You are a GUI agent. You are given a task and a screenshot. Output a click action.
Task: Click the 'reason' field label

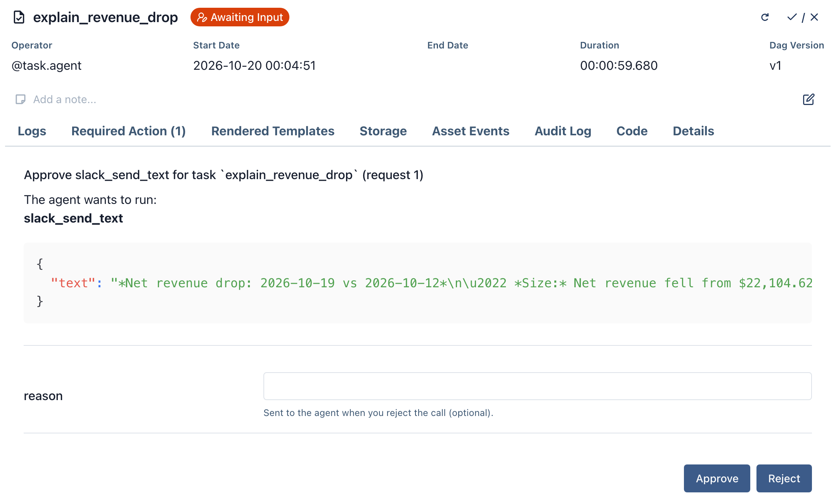pos(43,396)
